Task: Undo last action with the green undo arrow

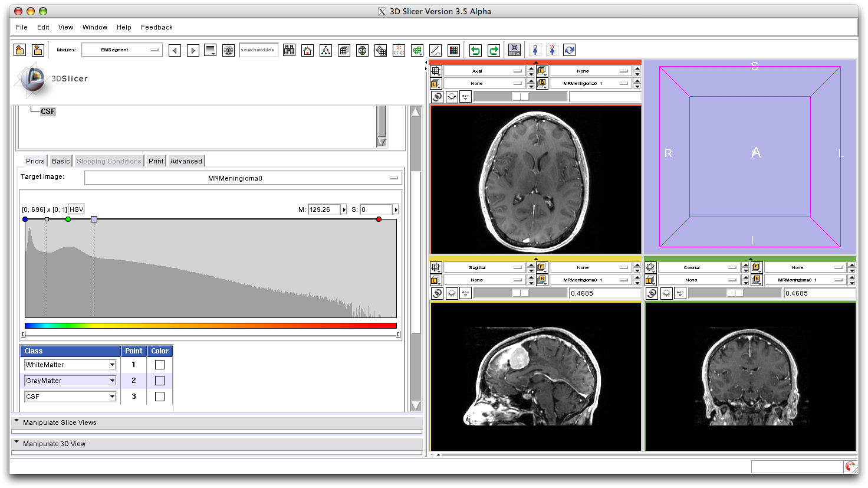Action: (475, 50)
